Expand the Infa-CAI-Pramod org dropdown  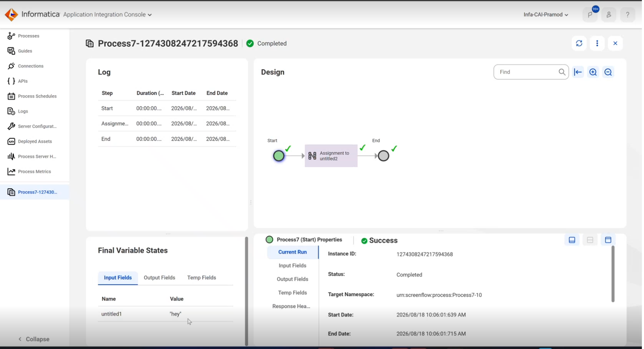click(x=546, y=15)
